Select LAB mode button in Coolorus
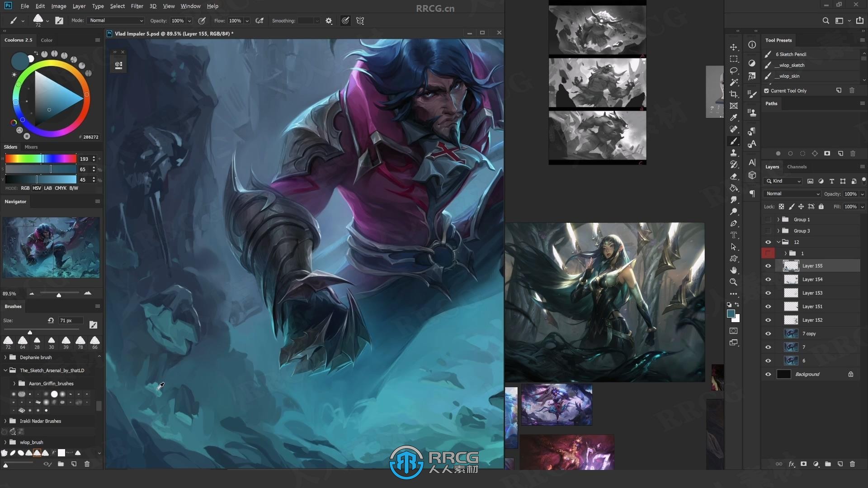 pos(48,188)
